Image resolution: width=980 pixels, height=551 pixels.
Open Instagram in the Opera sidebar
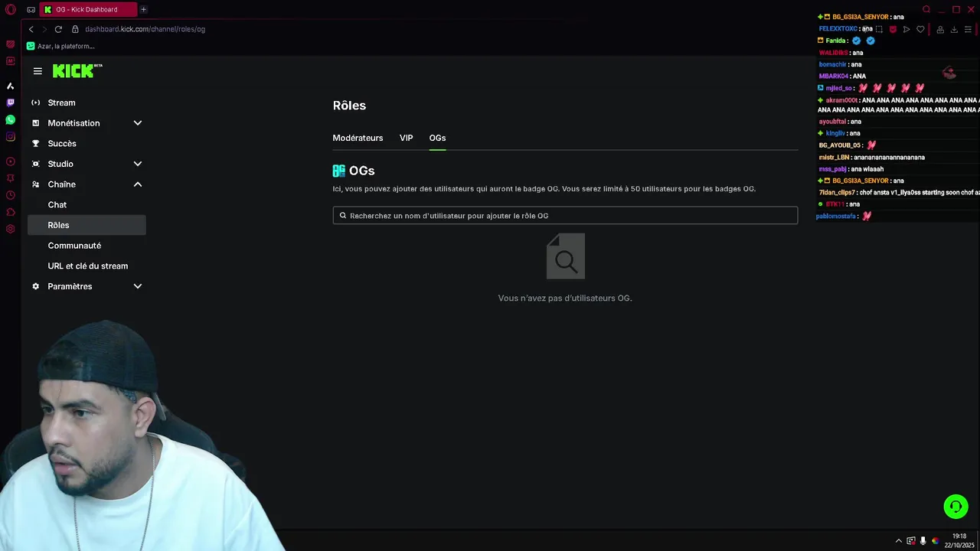click(10, 137)
